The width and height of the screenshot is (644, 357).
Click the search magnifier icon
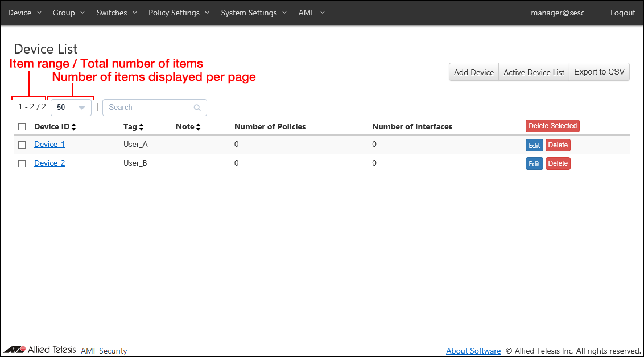[197, 108]
